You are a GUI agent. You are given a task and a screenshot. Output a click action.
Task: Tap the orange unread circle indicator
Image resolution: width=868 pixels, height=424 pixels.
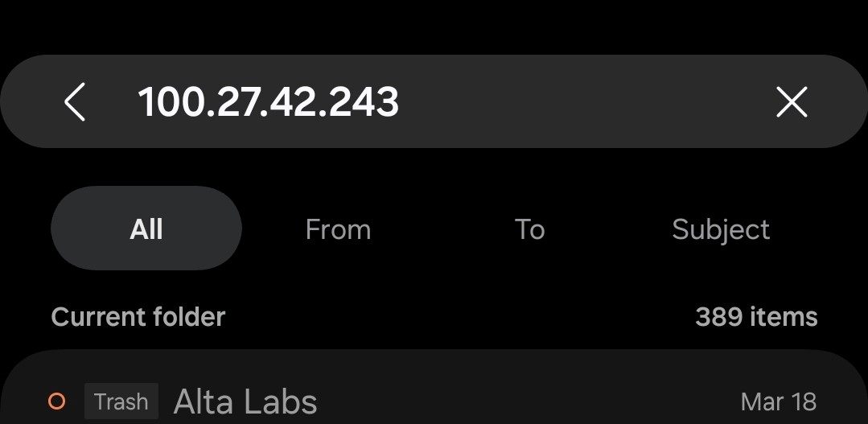coord(56,401)
